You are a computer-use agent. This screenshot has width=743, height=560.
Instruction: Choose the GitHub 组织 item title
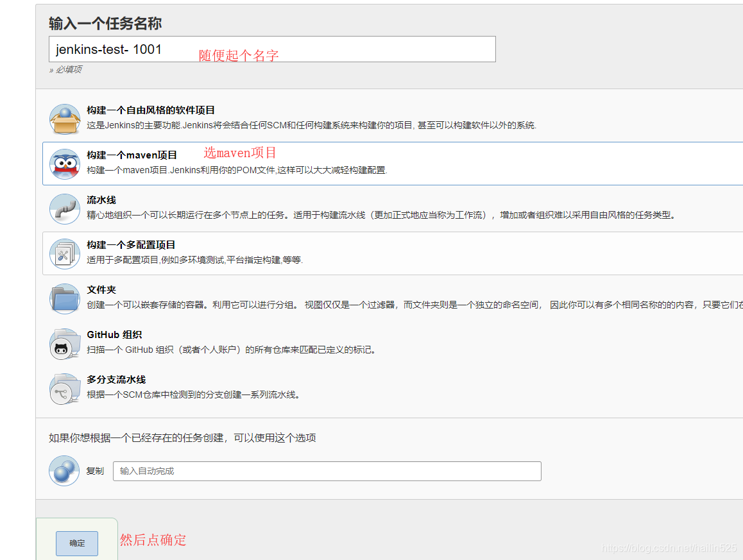pos(114,335)
